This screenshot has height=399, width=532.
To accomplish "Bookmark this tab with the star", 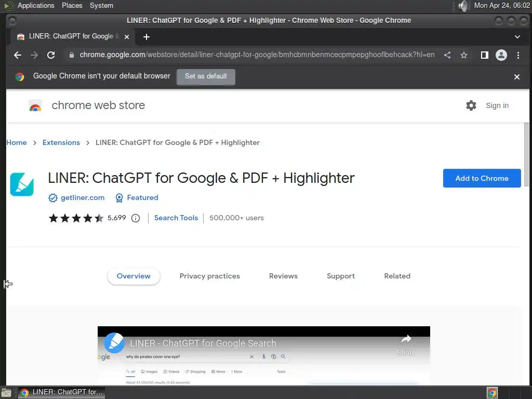I will [464, 55].
